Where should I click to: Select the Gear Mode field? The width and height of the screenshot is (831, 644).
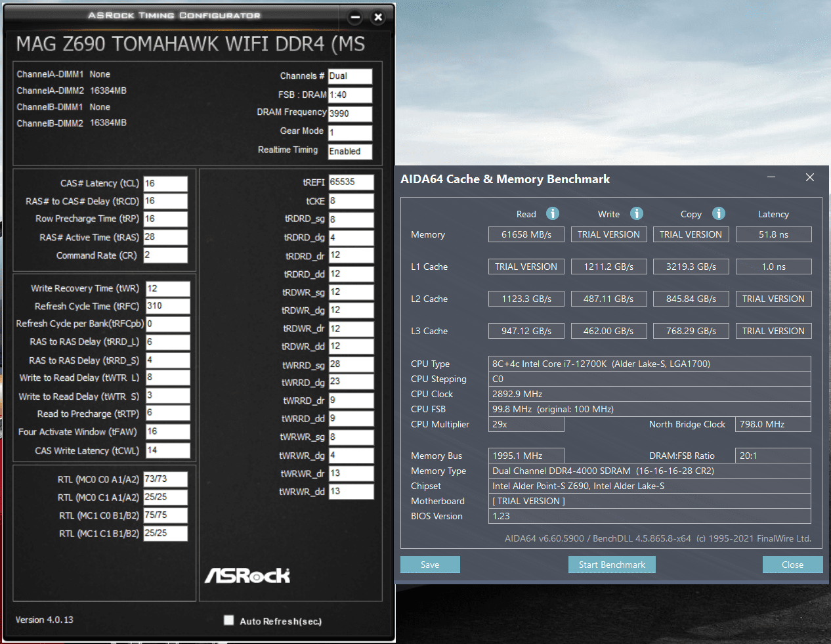point(350,133)
